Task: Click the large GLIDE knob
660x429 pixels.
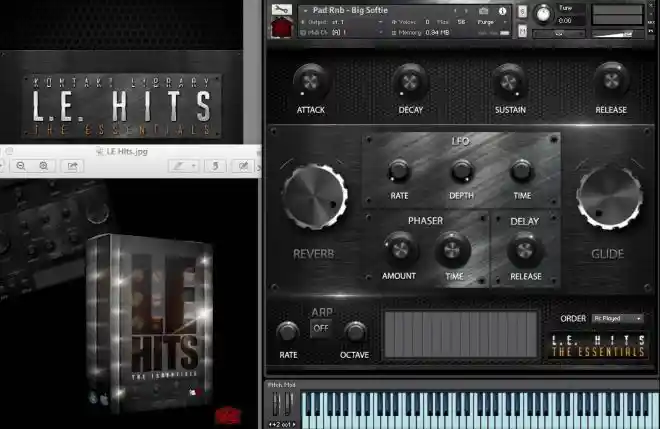Action: point(609,197)
